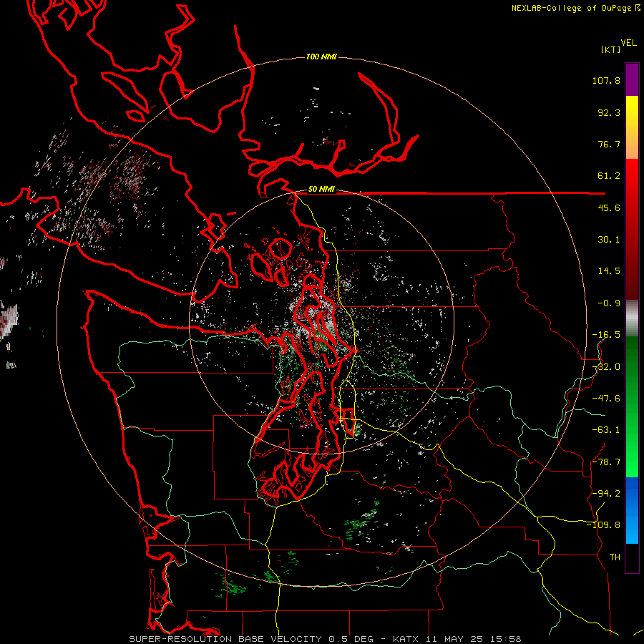Click the 15:58 time stamp in caption
The height and width of the screenshot is (644, 644).
[x=506, y=639]
